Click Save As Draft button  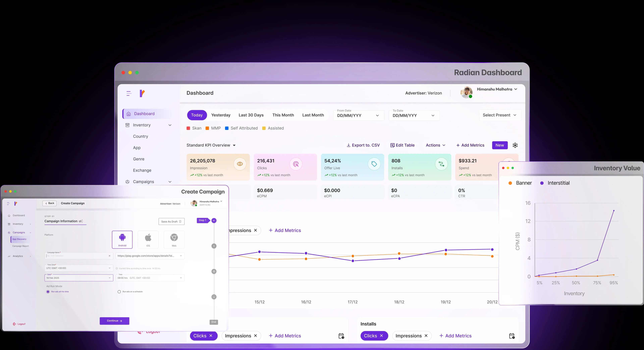pos(171,222)
